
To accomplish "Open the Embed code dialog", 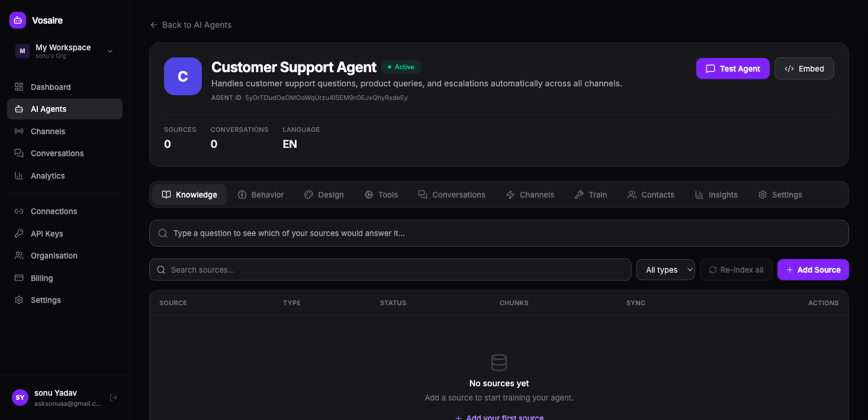I will click(x=804, y=69).
